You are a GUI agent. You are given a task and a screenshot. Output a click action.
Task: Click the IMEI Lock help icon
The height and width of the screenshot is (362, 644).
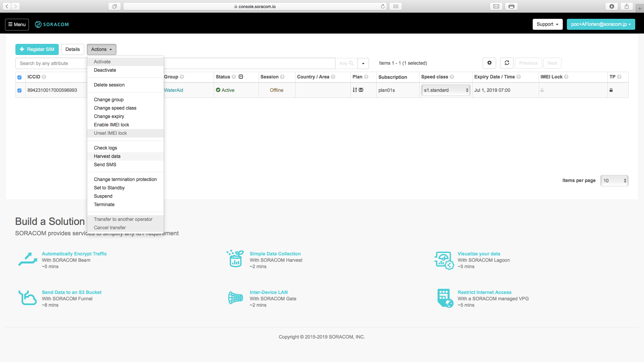tap(566, 77)
